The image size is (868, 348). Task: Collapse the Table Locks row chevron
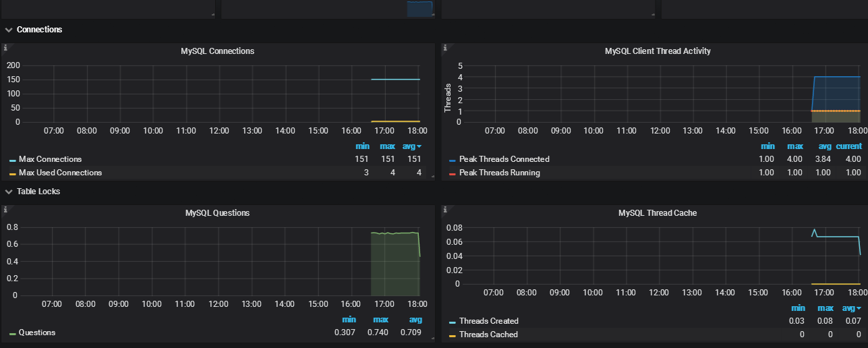click(x=9, y=192)
